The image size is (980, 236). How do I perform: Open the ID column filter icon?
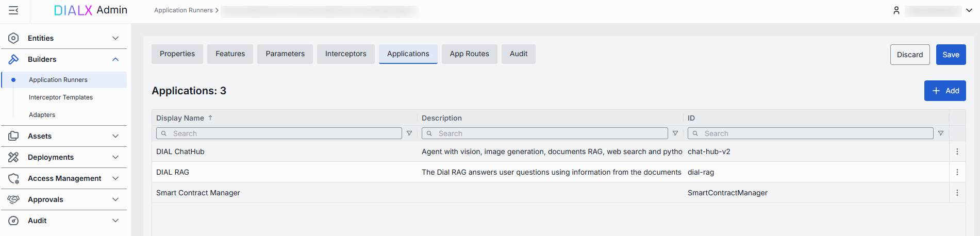click(941, 133)
